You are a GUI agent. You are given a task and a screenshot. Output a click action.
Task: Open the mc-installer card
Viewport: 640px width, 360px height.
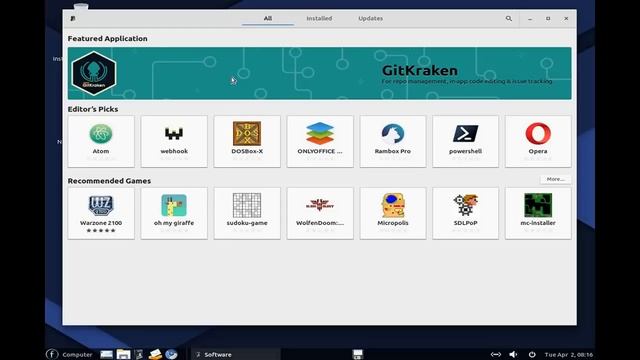(538, 213)
